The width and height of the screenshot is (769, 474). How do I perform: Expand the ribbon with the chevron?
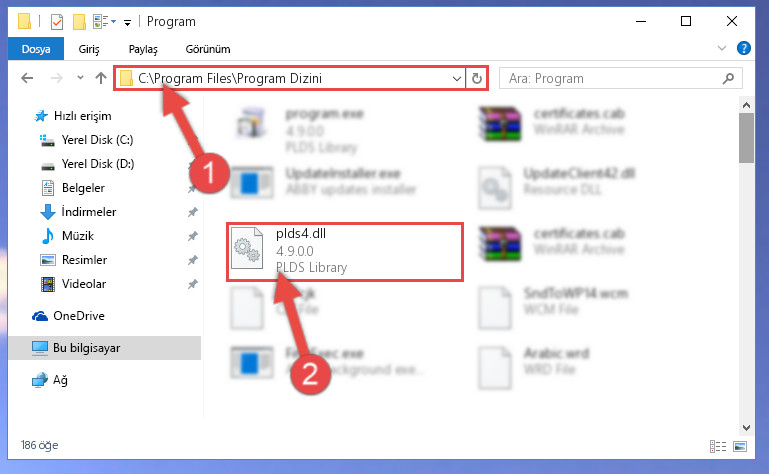[721, 48]
